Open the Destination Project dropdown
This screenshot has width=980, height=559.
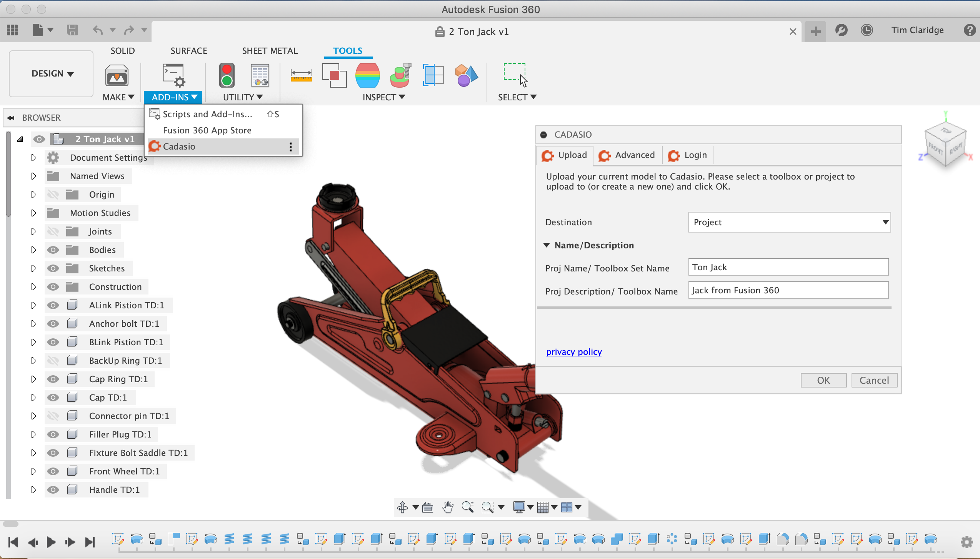[x=789, y=222]
